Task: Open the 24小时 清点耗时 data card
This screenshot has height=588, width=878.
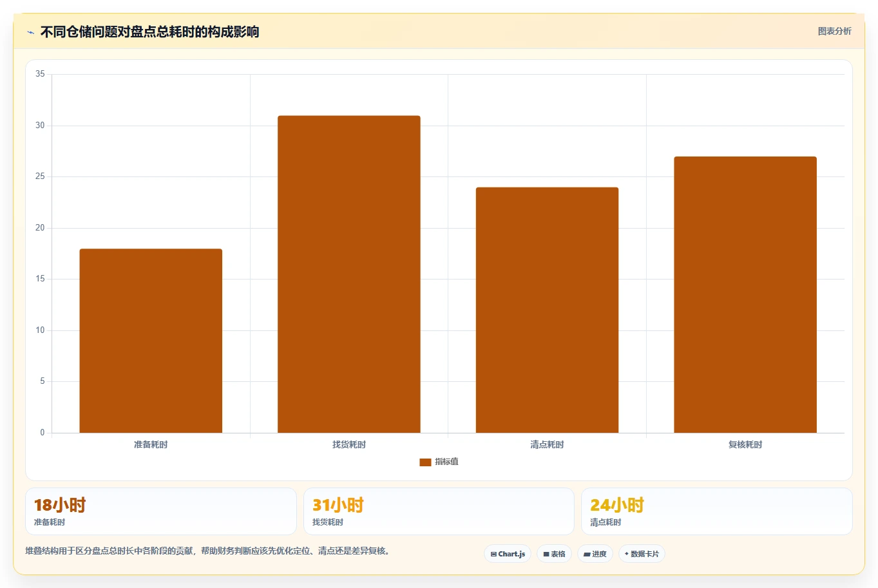Action: 717,511
